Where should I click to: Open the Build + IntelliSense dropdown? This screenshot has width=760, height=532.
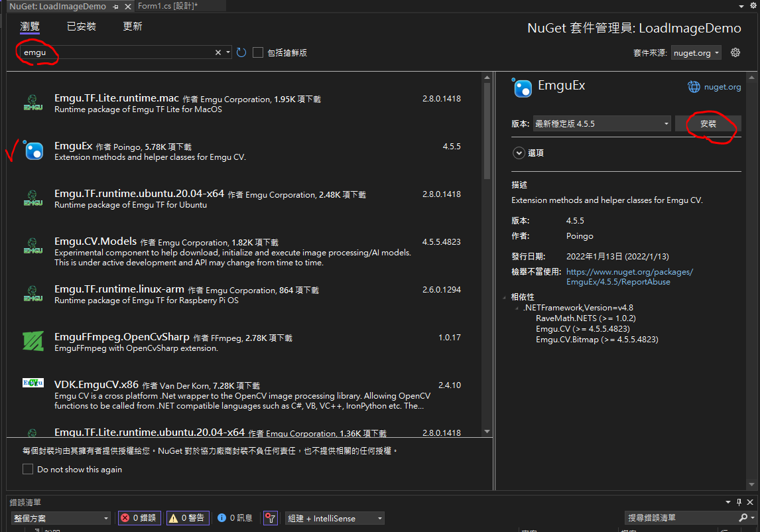[x=334, y=518]
